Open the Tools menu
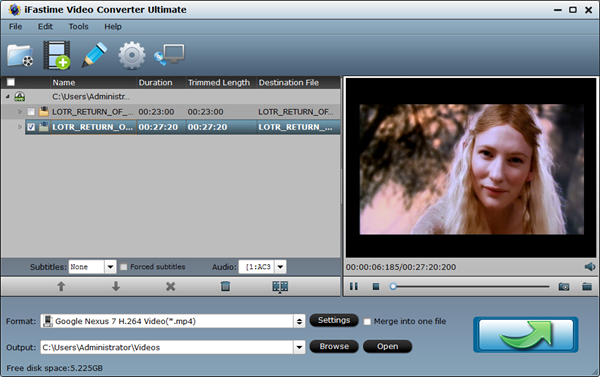 (78, 26)
